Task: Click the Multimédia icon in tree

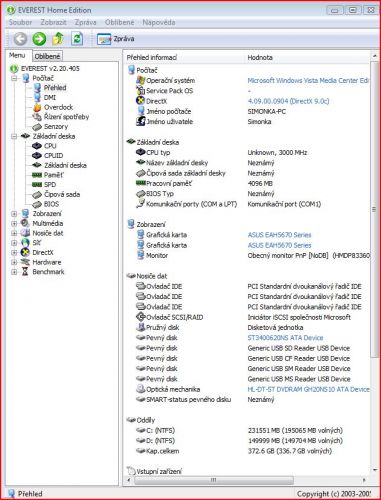Action: [x=25, y=223]
